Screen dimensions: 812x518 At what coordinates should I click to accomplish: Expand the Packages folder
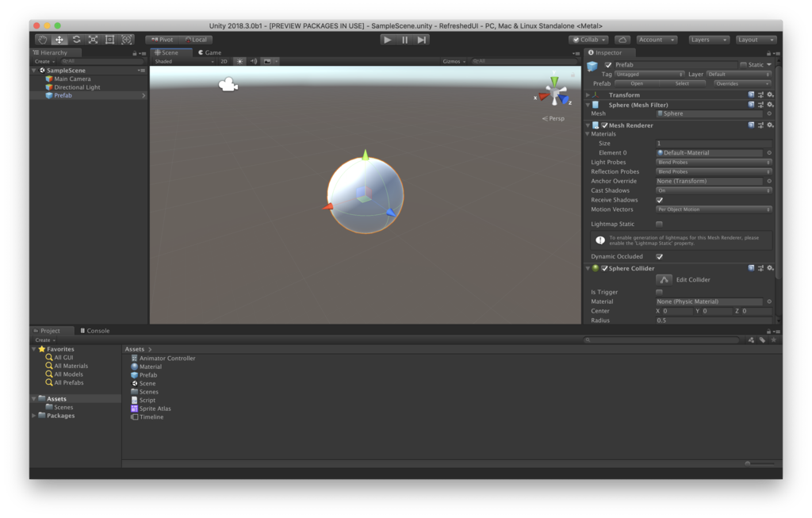click(34, 416)
